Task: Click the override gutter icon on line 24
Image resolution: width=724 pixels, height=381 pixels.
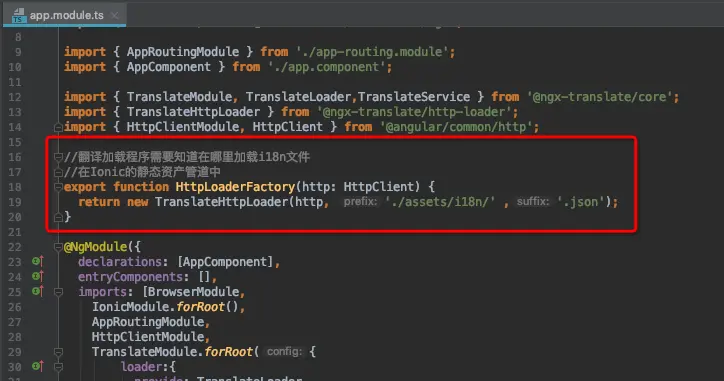Action: coord(38,276)
